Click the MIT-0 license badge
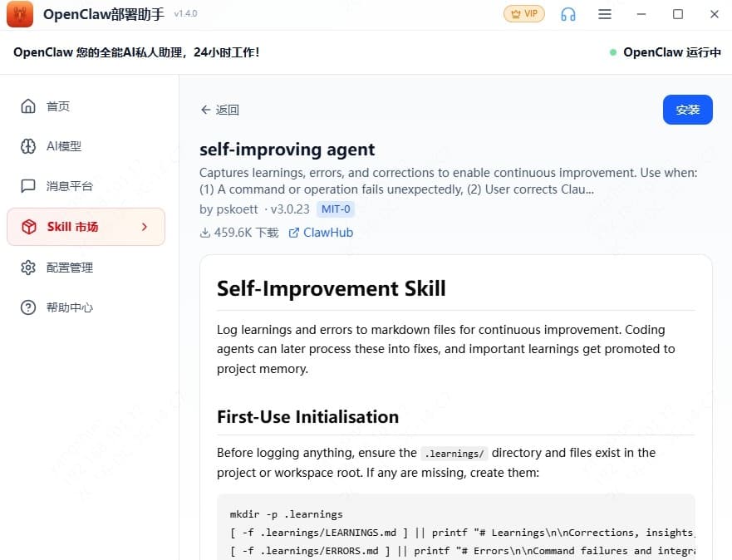 click(336, 209)
